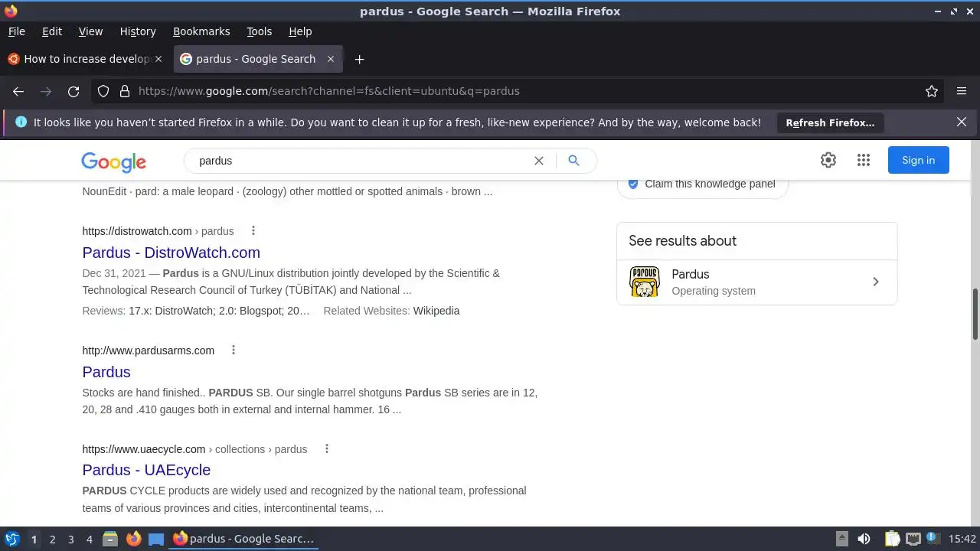The height and width of the screenshot is (551, 980).
Task: Open the file manager taskbar icon
Action: coord(110,539)
